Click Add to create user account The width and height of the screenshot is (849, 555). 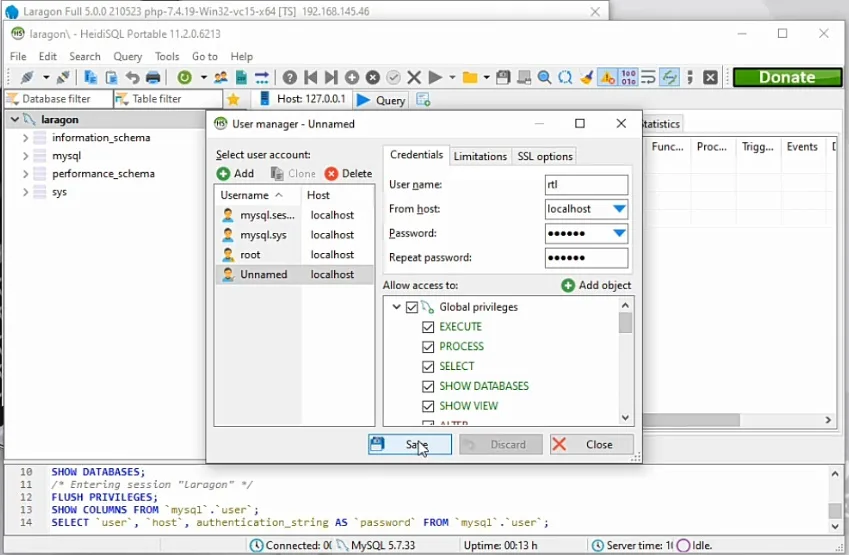[x=236, y=173]
